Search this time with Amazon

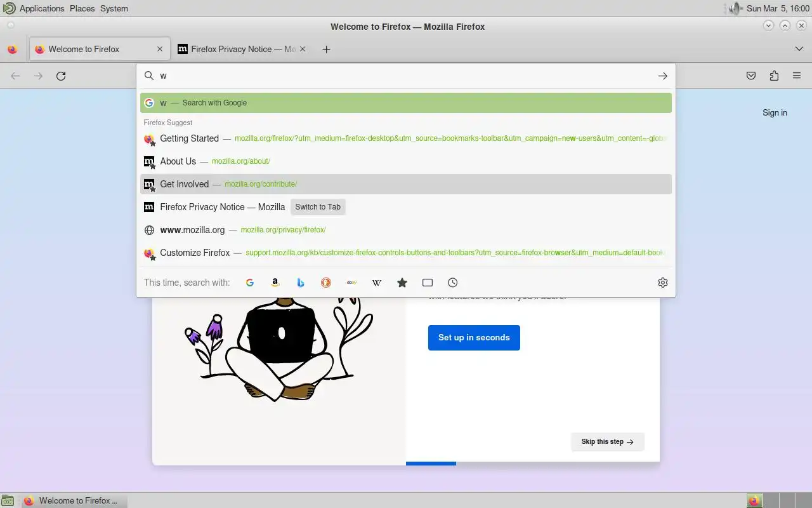pos(275,283)
